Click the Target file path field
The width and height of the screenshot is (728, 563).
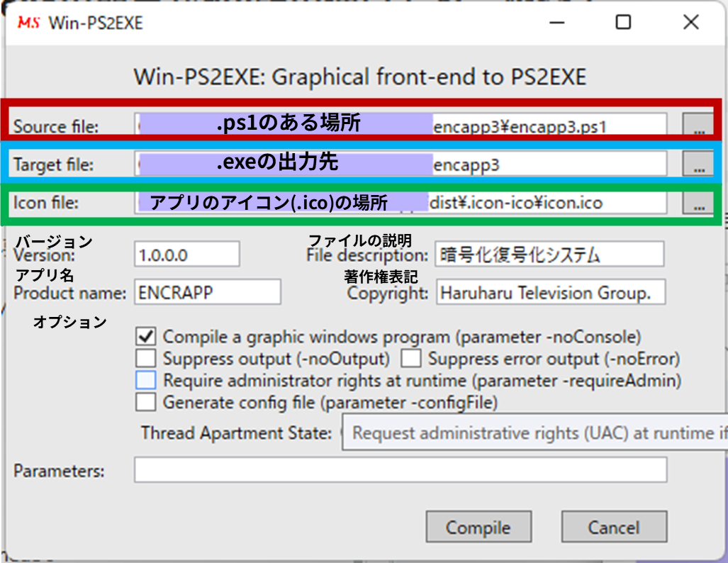pyautogui.click(x=401, y=164)
